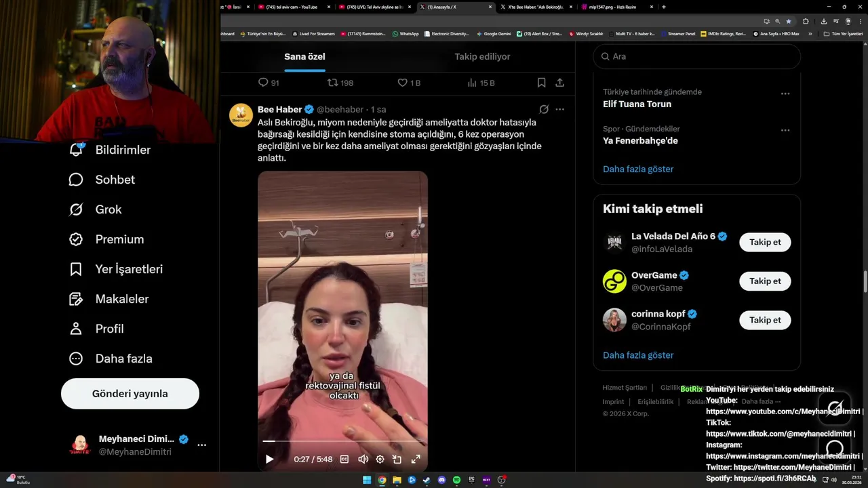868x488 pixels.
Task: Click the Ara search field
Action: (697, 56)
